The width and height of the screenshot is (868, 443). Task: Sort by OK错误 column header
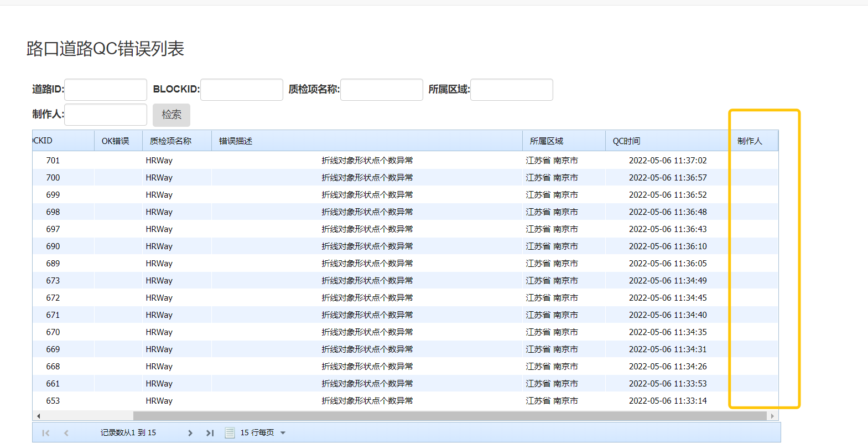[118, 141]
